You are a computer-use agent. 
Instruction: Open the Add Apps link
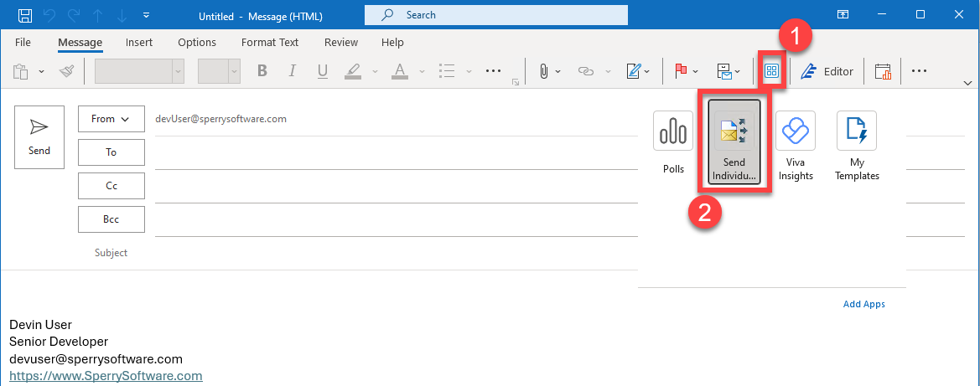click(863, 304)
